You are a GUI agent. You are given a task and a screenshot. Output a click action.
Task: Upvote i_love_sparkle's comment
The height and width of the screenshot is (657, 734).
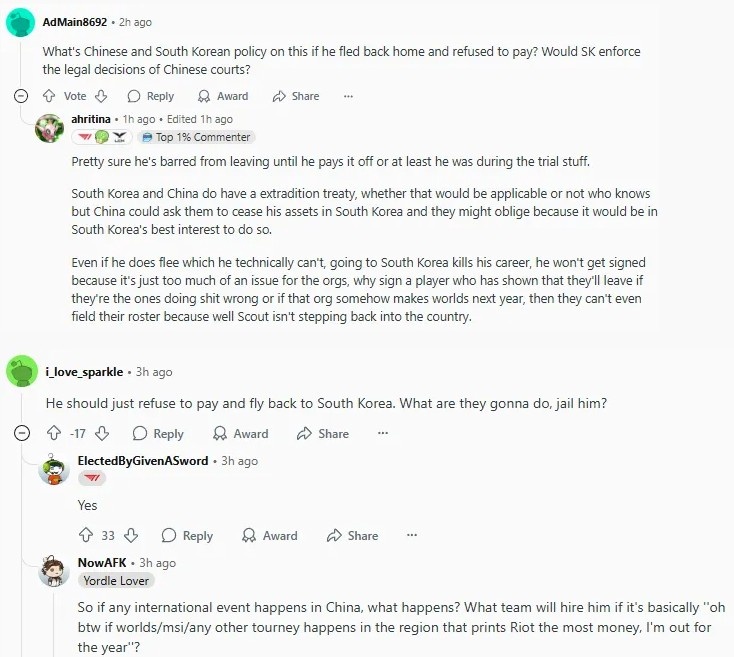54,434
